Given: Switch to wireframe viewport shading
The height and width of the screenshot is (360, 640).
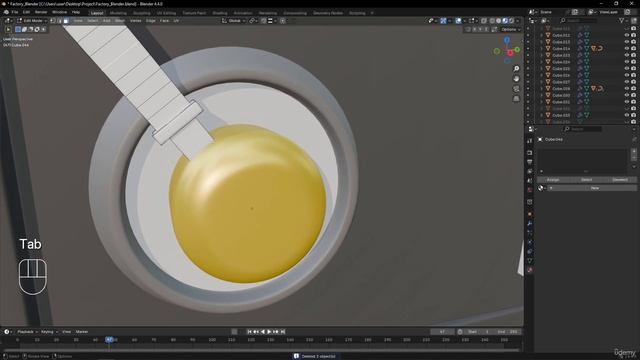Looking at the screenshot, I should 492,20.
